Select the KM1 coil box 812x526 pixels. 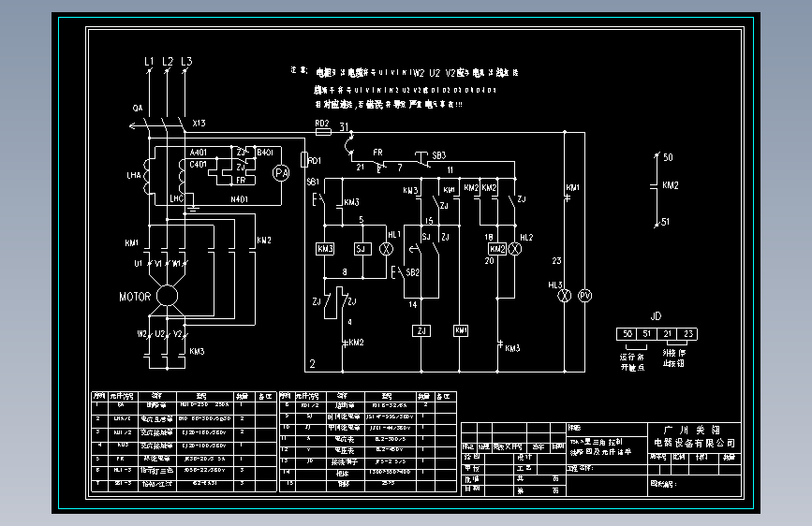pos(461,330)
